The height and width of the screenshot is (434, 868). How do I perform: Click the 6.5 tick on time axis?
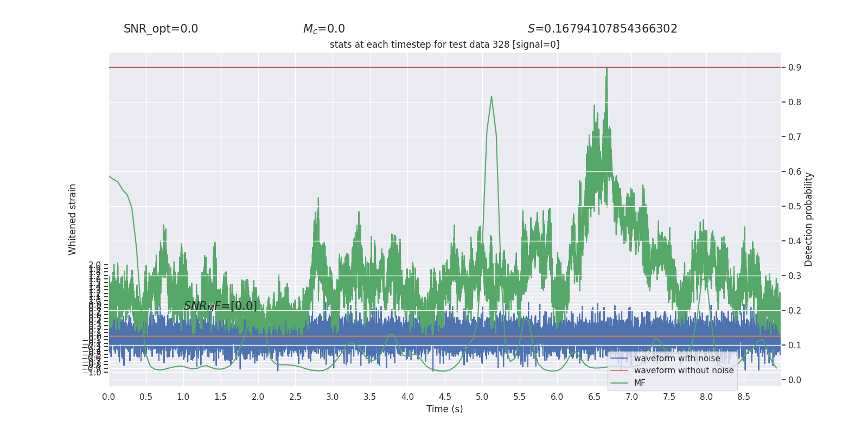(594, 397)
